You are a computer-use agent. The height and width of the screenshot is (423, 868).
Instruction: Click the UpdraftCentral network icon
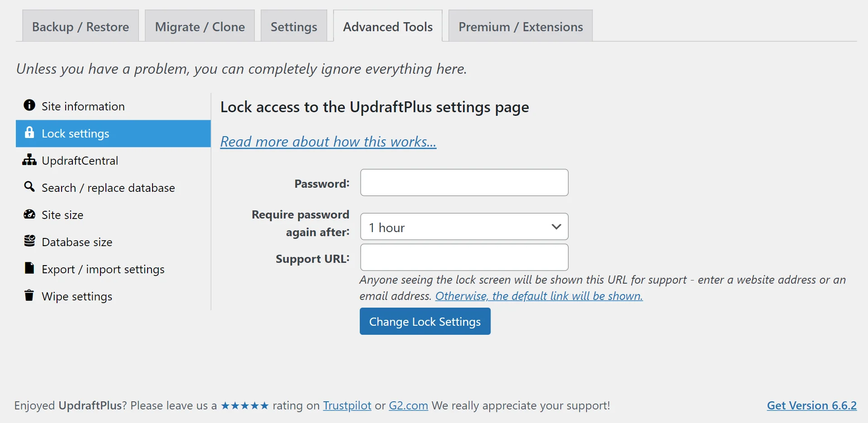29,160
